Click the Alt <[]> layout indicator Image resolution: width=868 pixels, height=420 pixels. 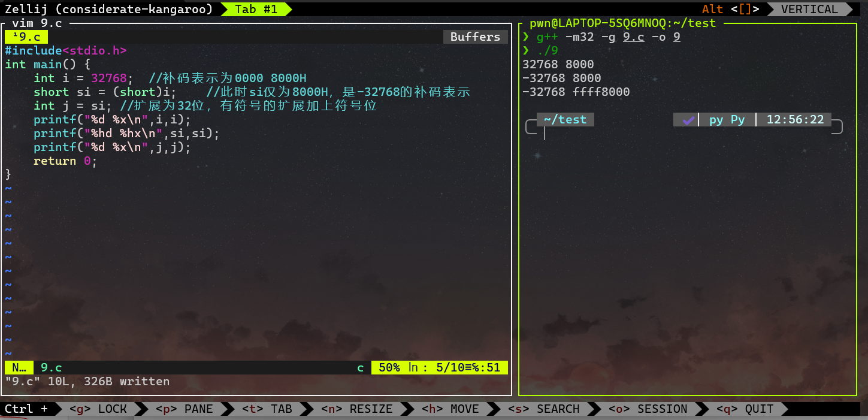coord(730,9)
